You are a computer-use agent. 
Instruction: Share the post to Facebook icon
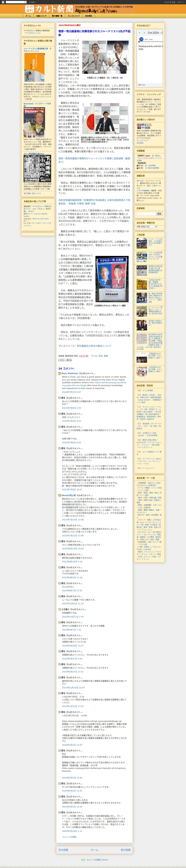pos(68,360)
